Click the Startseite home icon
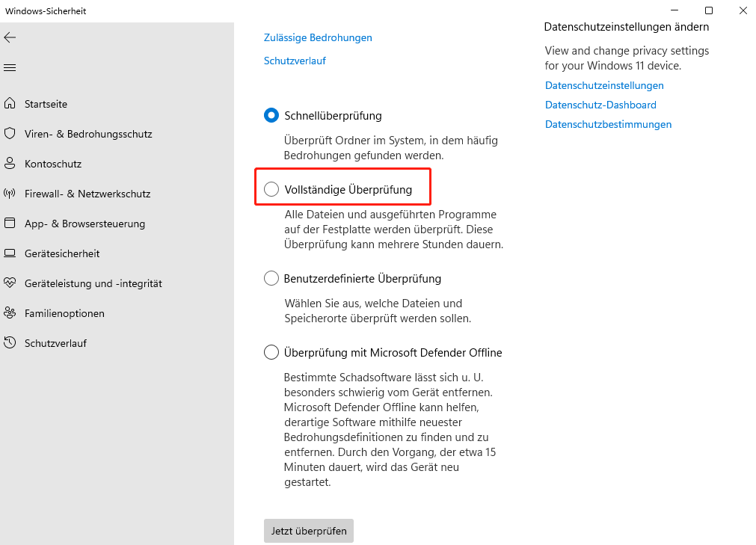This screenshot has width=756, height=545. click(10, 104)
